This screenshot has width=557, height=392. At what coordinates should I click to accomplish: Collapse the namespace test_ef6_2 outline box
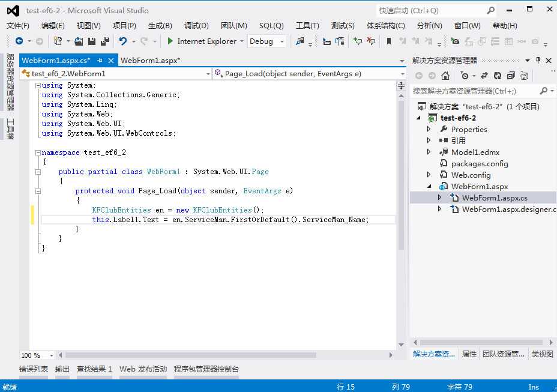tap(38, 153)
